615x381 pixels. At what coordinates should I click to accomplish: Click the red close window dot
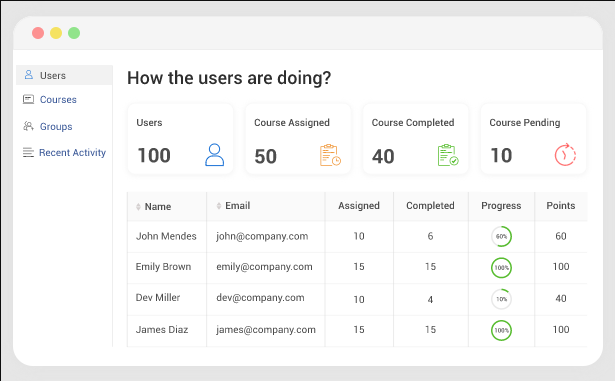pos(38,33)
